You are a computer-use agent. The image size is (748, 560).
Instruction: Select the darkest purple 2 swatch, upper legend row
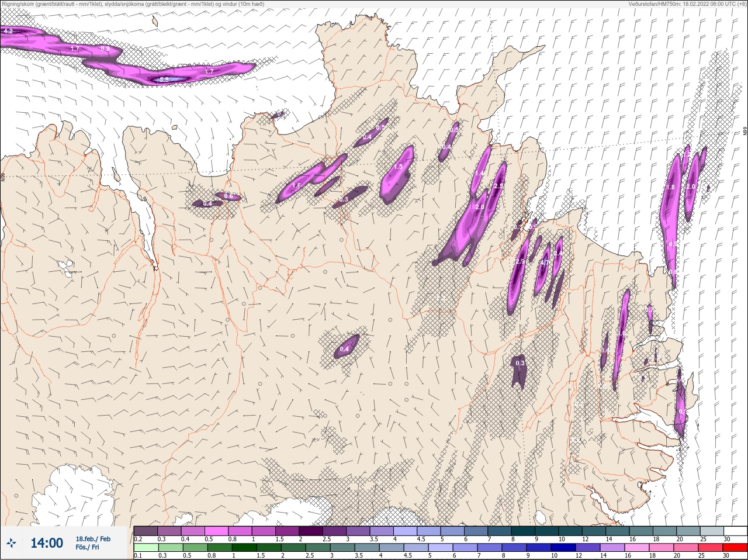(311, 531)
